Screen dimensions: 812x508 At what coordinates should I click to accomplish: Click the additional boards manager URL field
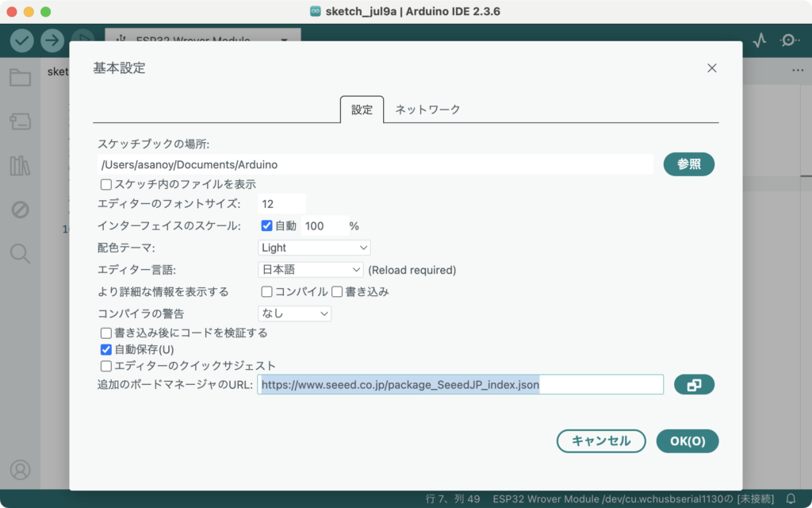click(x=461, y=385)
